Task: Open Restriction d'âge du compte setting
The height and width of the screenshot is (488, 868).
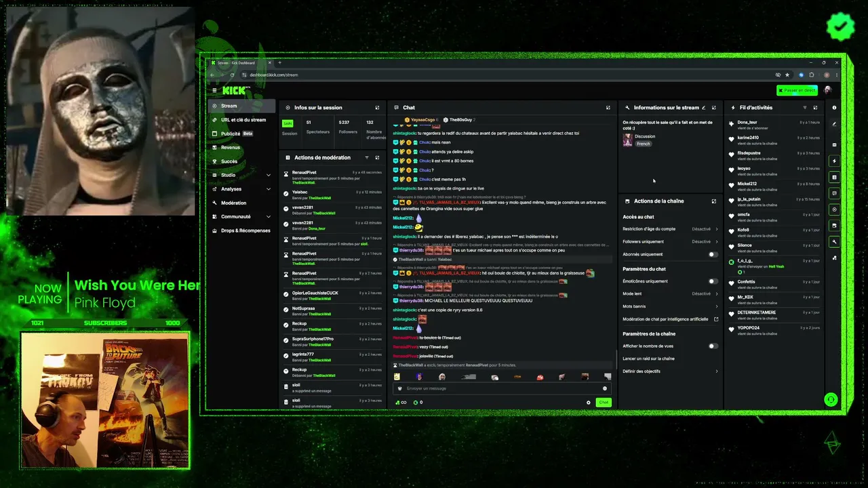Action: (670, 229)
